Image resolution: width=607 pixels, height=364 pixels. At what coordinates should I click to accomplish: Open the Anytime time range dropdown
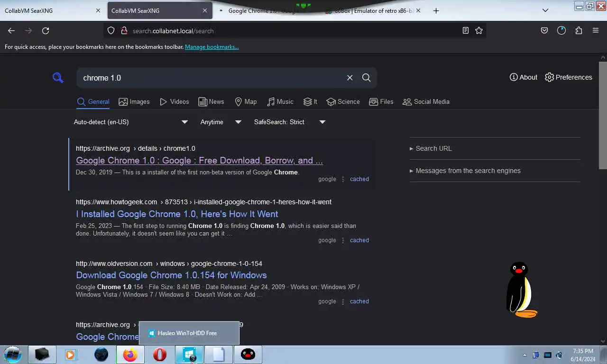tap(221, 122)
